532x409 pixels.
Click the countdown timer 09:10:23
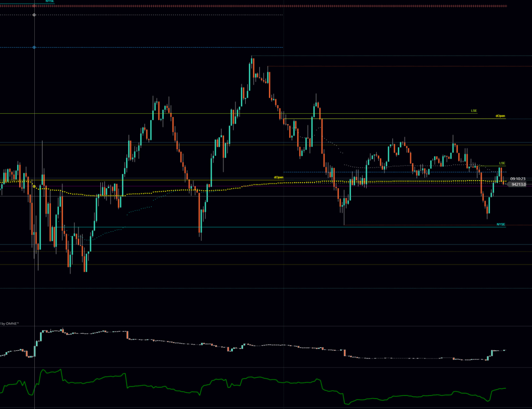coord(517,179)
